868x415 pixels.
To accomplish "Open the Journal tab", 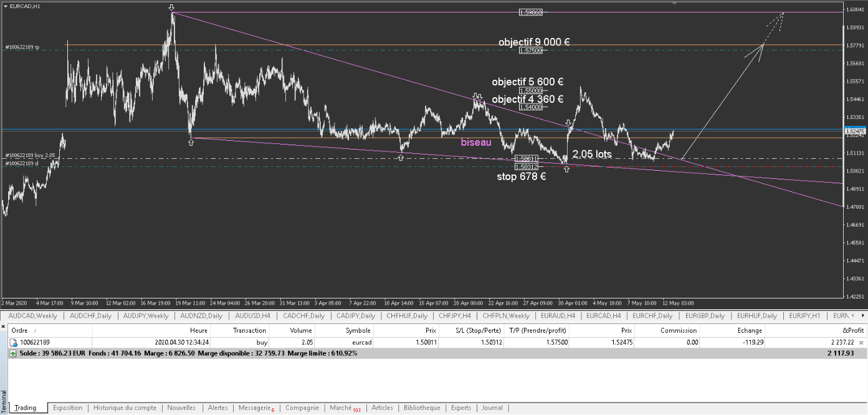I will click(x=492, y=408).
